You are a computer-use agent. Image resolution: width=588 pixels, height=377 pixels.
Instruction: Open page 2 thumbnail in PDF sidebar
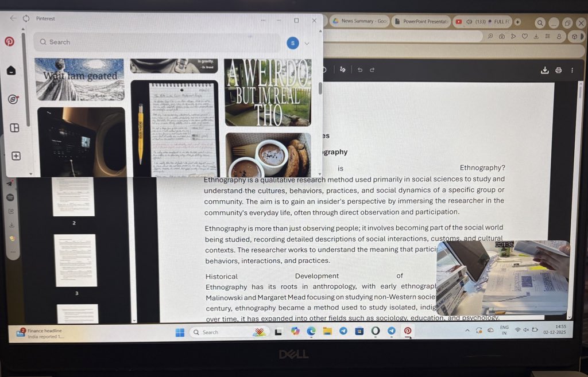(73, 196)
